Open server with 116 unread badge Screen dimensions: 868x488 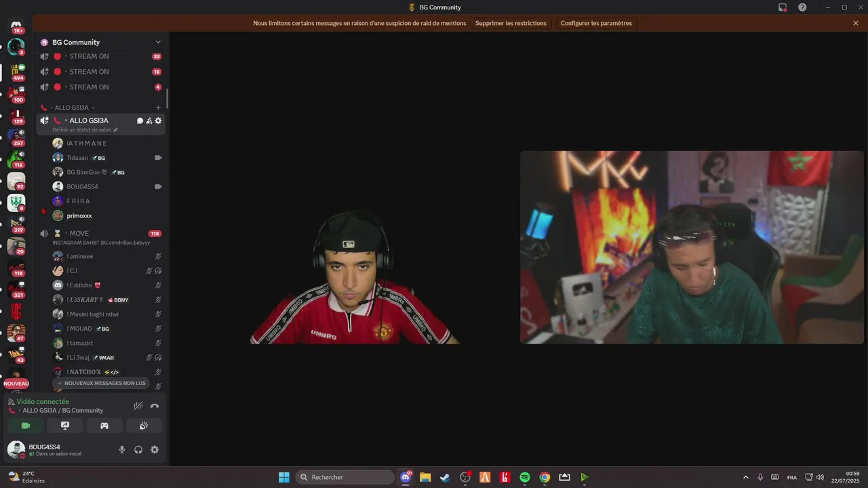click(16, 159)
